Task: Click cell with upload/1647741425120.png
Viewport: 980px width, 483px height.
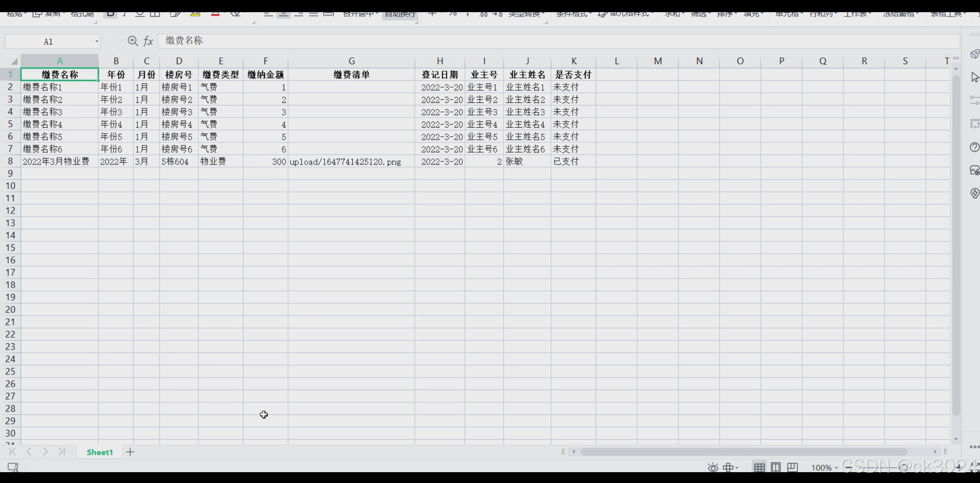Action: pos(345,162)
